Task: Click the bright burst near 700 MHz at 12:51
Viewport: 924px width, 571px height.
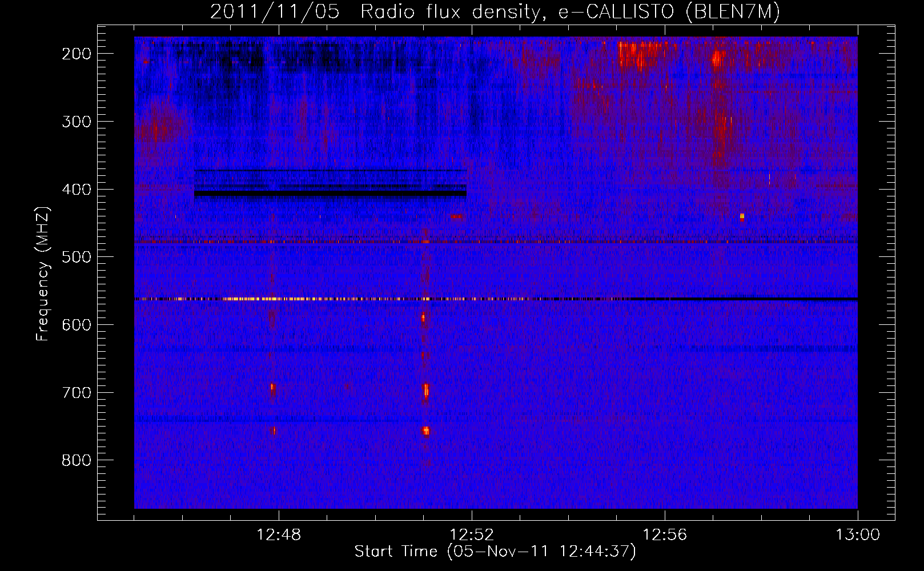Action: [x=425, y=391]
